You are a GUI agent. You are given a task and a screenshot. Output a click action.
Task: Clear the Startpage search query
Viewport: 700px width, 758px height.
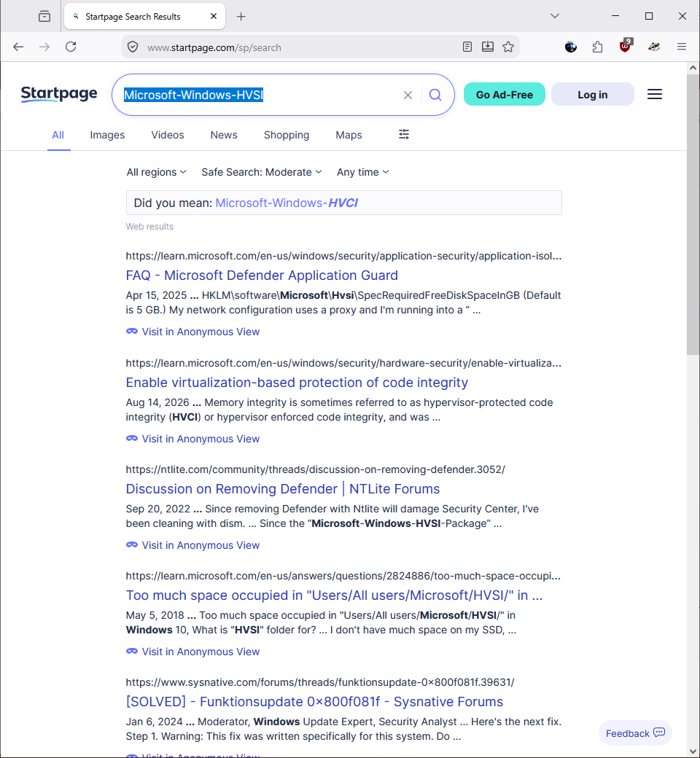tap(408, 95)
